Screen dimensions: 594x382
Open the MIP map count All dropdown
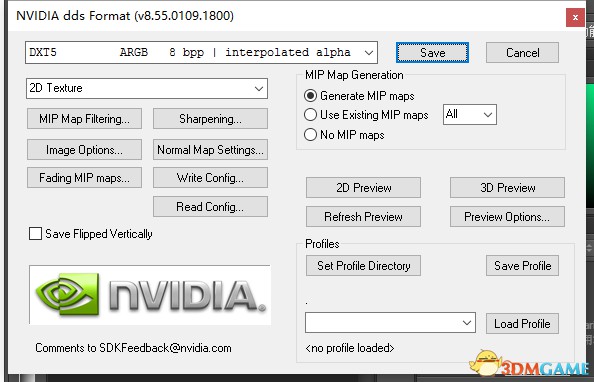pyautogui.click(x=470, y=114)
